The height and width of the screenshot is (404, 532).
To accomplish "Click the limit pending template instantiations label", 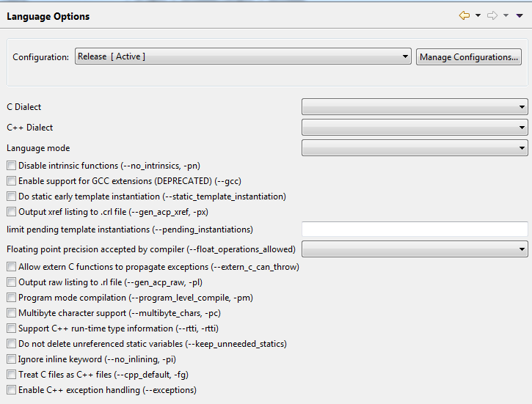I will pos(130,229).
